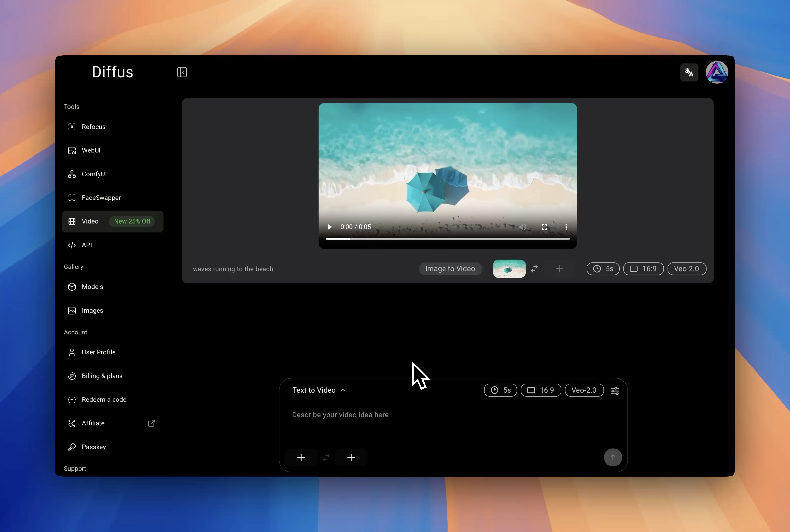Image resolution: width=790 pixels, height=532 pixels.
Task: Swap frames icon beside beach thumbnail
Action: point(534,269)
